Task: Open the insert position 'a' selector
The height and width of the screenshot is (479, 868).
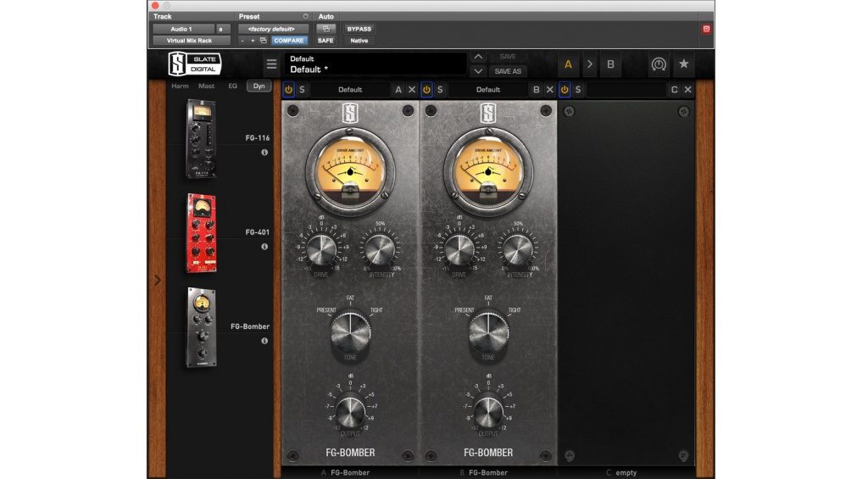Action: (x=221, y=29)
